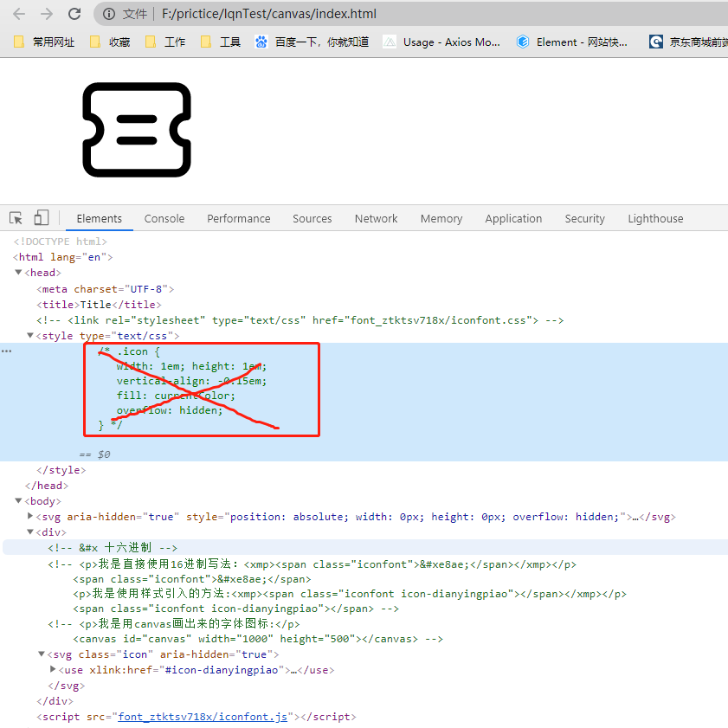Switch to the Elements tab
The image size is (728, 728).
click(100, 219)
